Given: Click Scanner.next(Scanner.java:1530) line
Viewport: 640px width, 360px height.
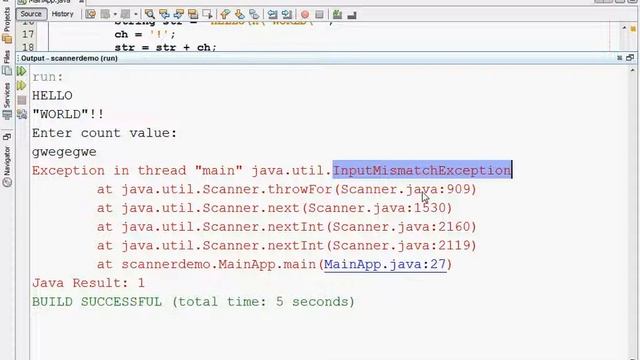Looking at the screenshot, I should pyautogui.click(x=274, y=208).
